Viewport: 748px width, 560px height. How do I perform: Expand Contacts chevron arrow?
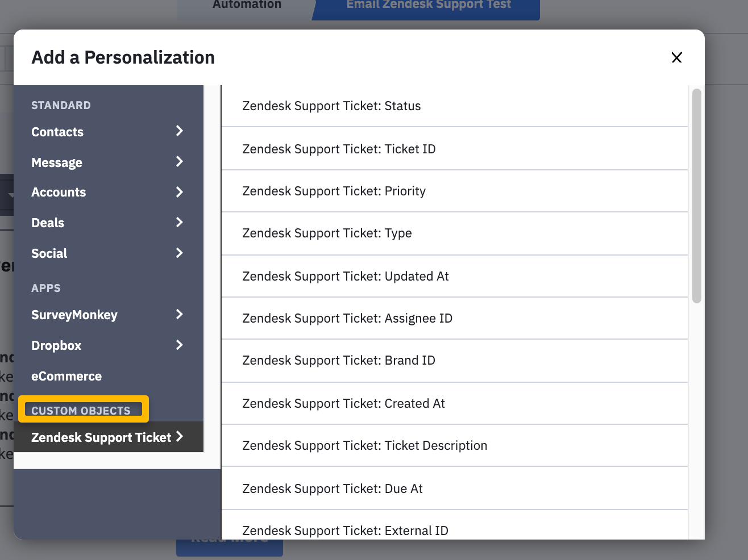tap(180, 131)
